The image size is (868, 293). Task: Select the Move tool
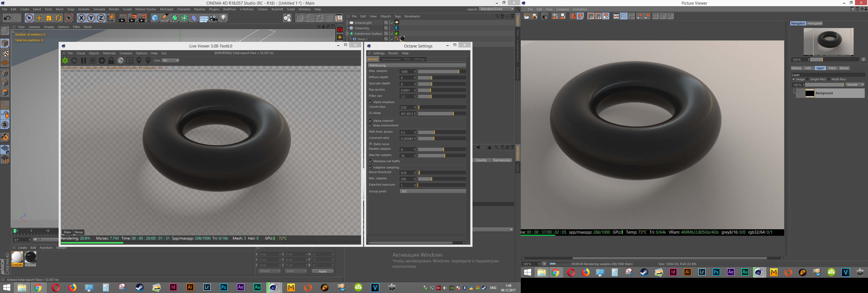coord(39,18)
